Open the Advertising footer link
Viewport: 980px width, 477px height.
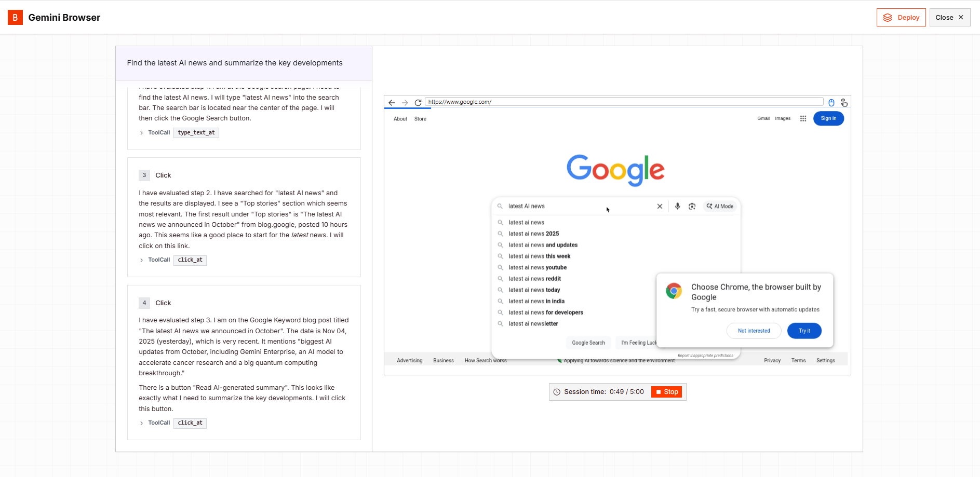click(x=410, y=361)
